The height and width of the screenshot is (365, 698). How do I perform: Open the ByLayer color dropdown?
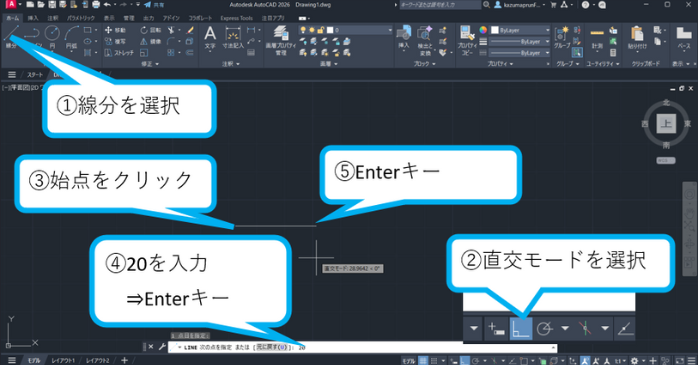click(520, 30)
